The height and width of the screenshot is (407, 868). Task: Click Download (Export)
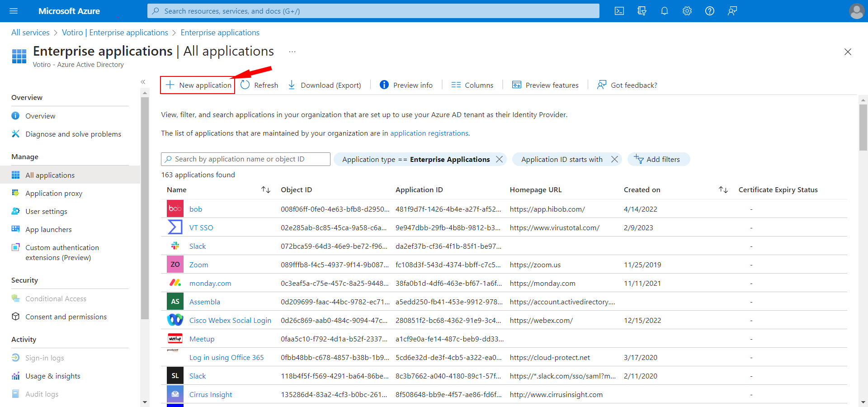(325, 85)
